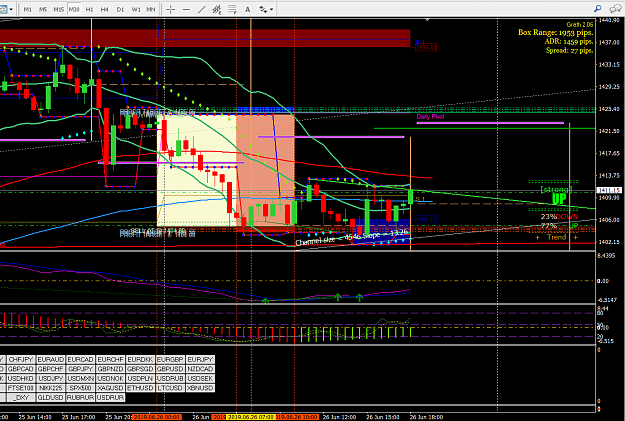Switch timeframe to H4
Screen dimensions: 625x421
click(104, 9)
